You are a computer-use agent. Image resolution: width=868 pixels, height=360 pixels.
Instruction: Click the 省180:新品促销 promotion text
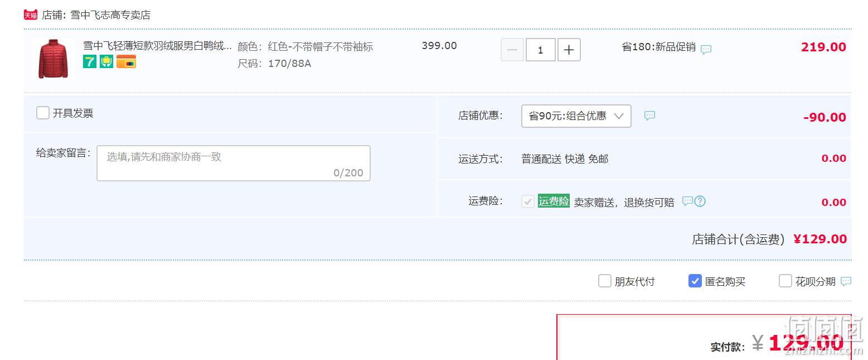(659, 47)
